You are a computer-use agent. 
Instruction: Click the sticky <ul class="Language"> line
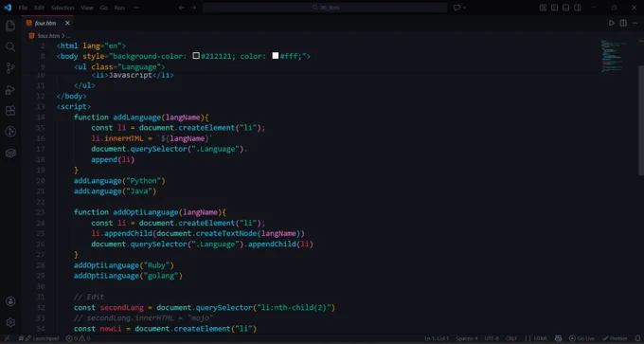pyautogui.click(x=119, y=67)
